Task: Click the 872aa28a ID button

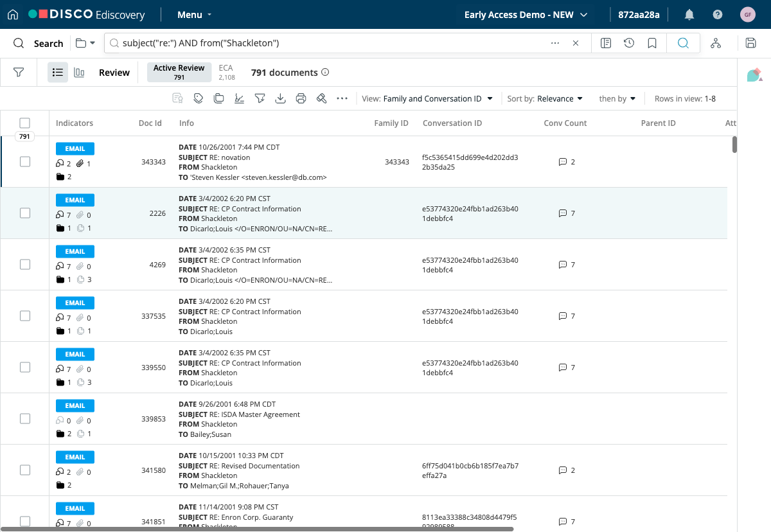Action: coord(639,14)
